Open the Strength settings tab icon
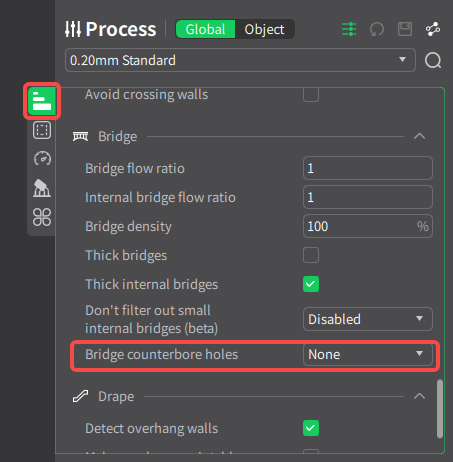The image size is (453, 462). click(x=42, y=130)
